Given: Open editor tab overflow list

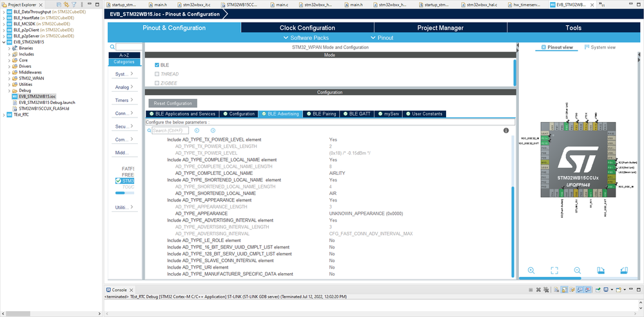Looking at the screenshot, I should click(603, 5).
